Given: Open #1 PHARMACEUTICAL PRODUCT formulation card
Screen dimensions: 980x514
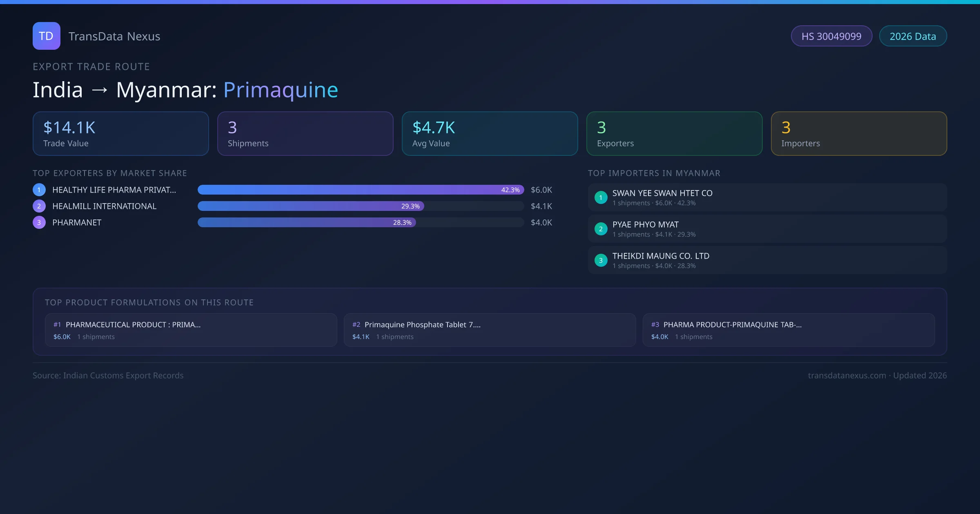Looking at the screenshot, I should click(x=191, y=330).
